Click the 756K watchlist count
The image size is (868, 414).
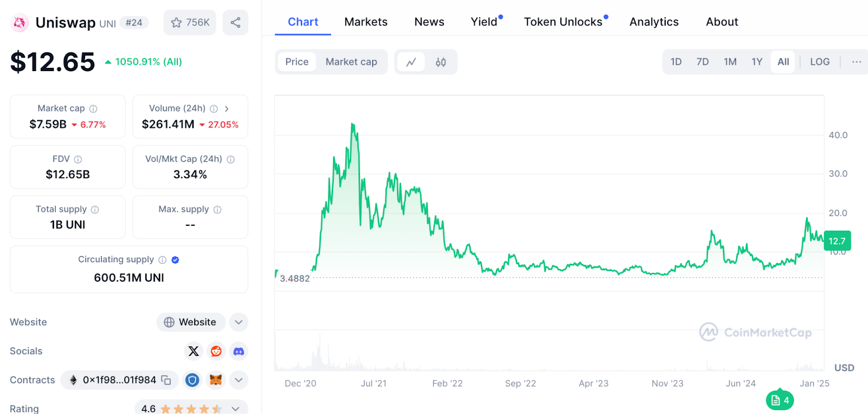[197, 23]
